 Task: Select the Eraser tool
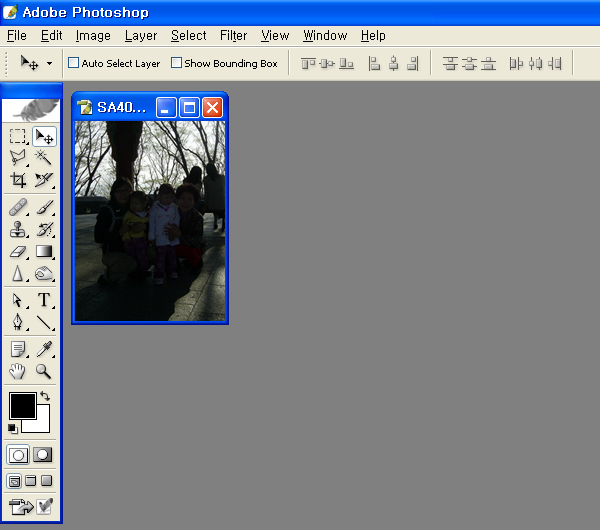point(18,251)
